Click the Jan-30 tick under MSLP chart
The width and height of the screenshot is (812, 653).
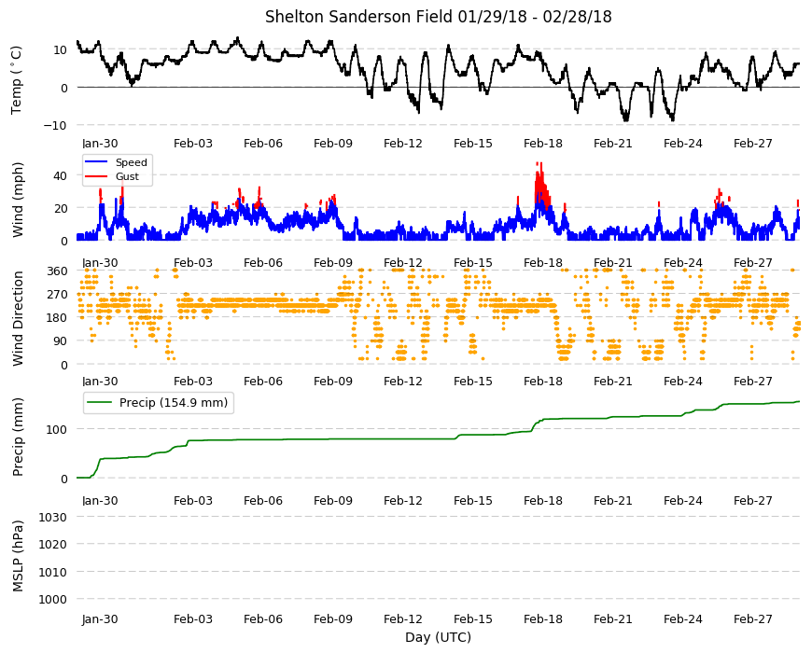(x=100, y=618)
